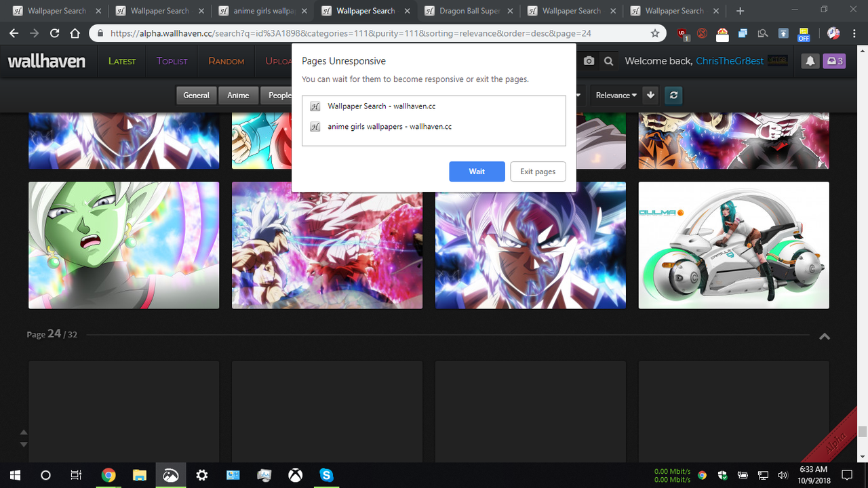The image size is (868, 488).
Task: Toggle the descending order arrow button
Action: click(651, 95)
